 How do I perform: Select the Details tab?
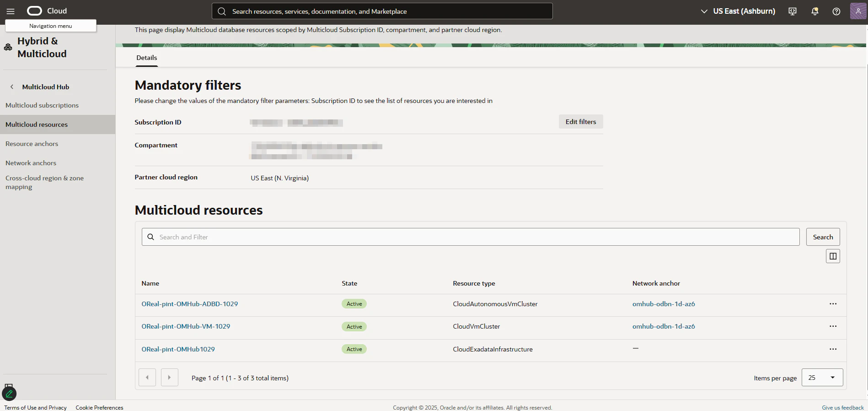(147, 58)
